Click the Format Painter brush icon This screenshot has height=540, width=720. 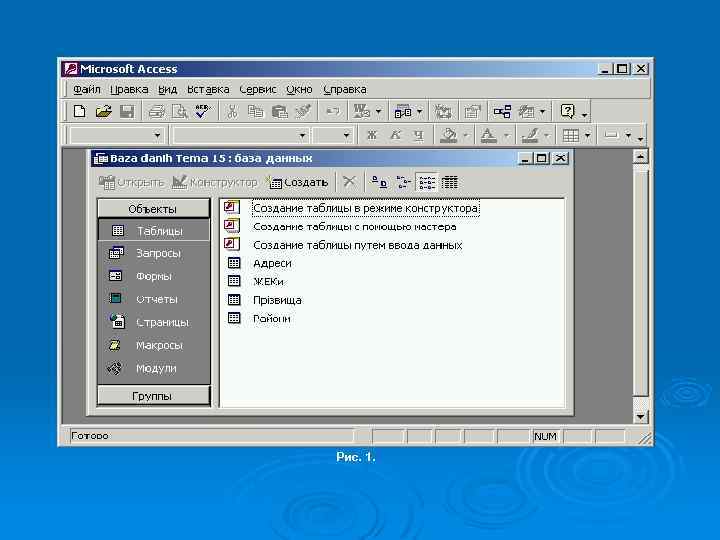(x=303, y=111)
